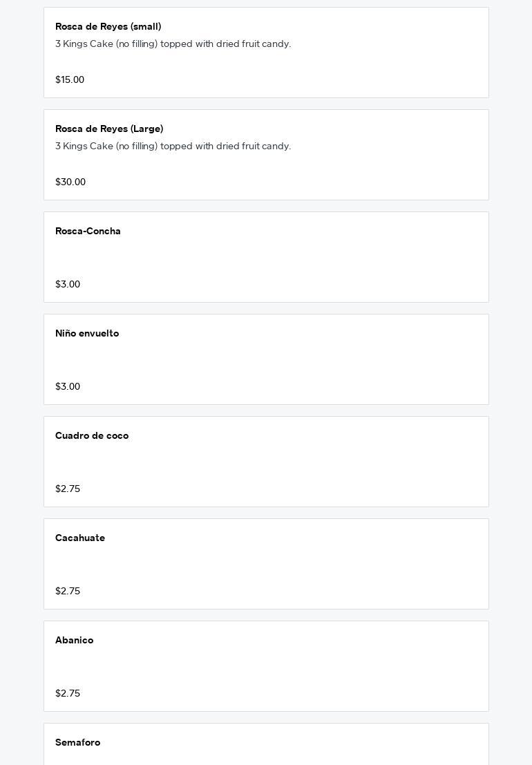
Task: Click the $15.00 price label
Action: 70,80
